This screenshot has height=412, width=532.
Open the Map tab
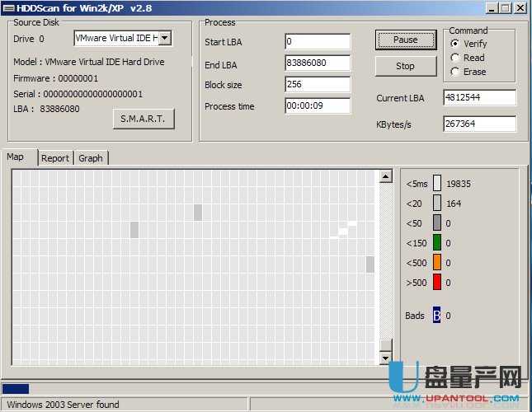click(15, 157)
